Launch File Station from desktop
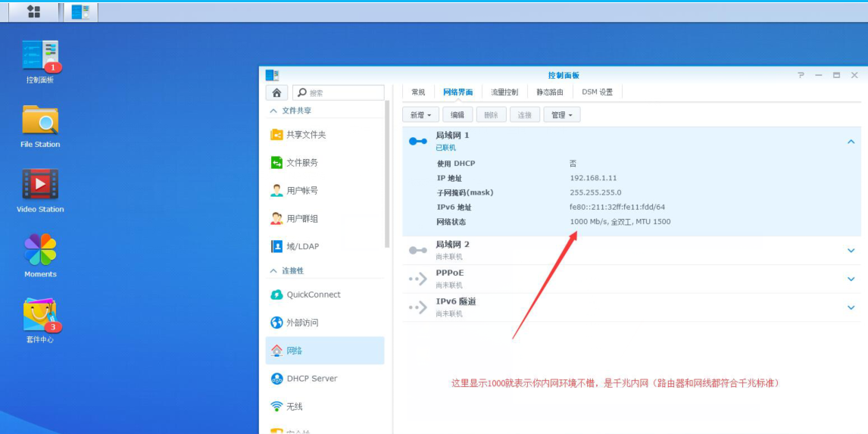 pyautogui.click(x=40, y=121)
